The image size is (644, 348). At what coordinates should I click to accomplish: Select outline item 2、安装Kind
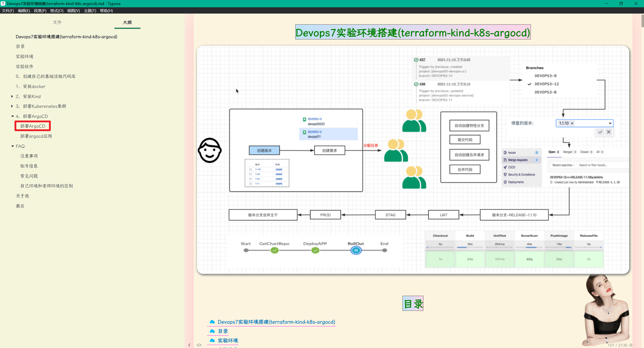(28, 96)
